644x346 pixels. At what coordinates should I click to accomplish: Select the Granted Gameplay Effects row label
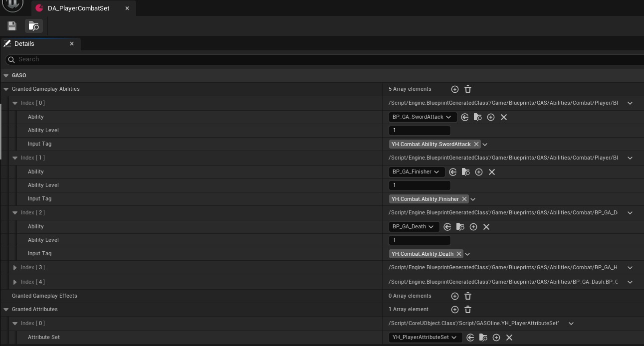click(x=44, y=296)
